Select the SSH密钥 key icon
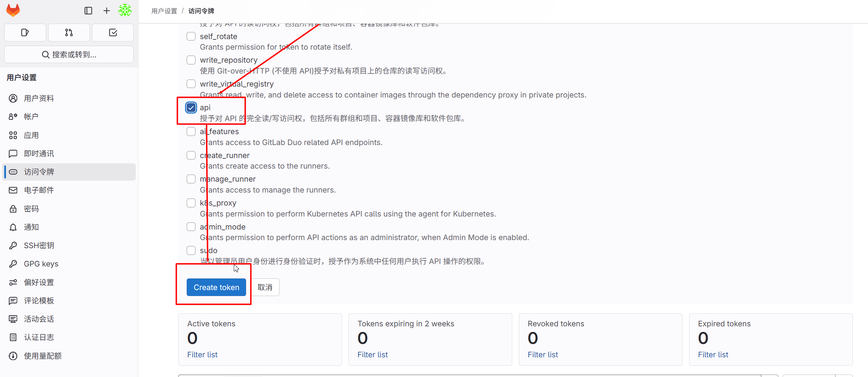The height and width of the screenshot is (377, 868). 13,245
